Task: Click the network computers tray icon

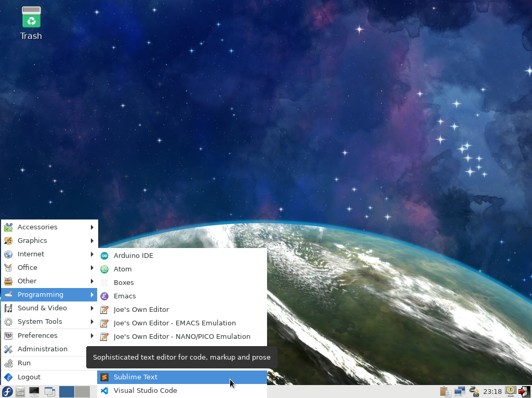Action: pyautogui.click(x=460, y=392)
